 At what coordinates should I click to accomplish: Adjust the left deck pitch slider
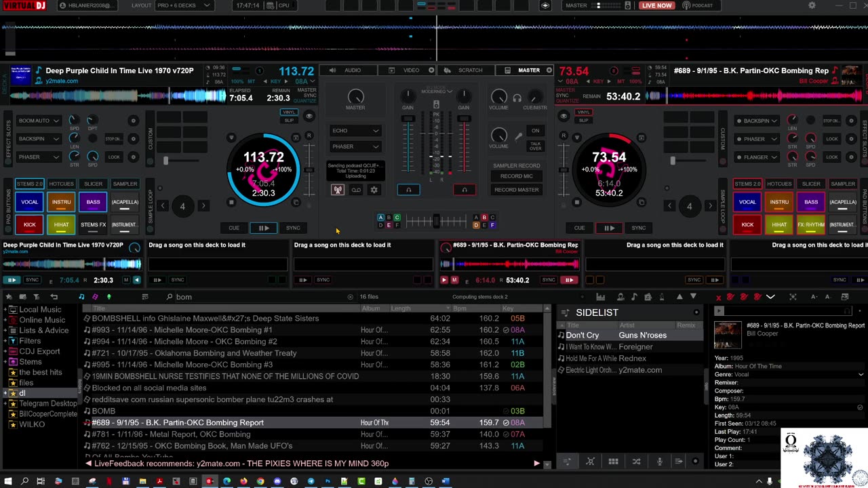coord(309,171)
